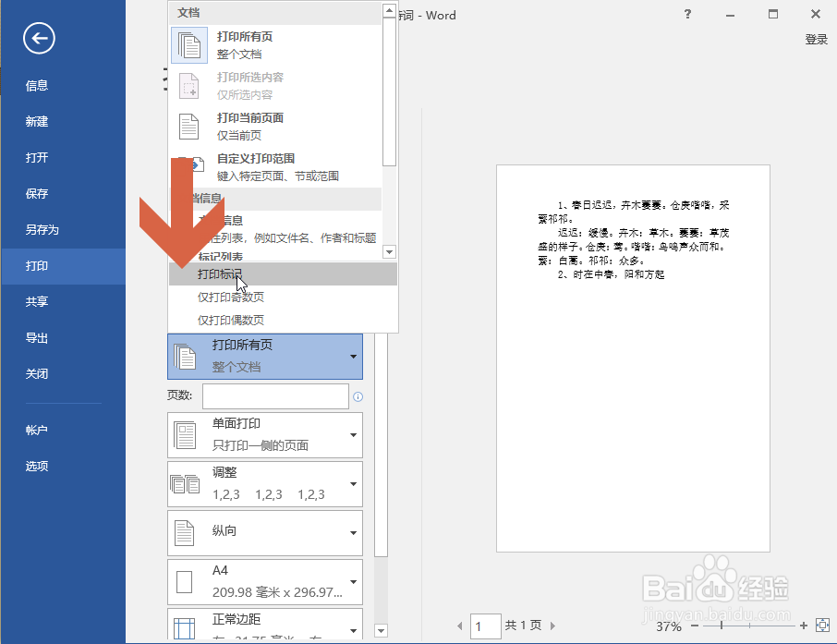Open the 导出 backstage menu entry
Screen dimensions: 837x644
(x=37, y=337)
